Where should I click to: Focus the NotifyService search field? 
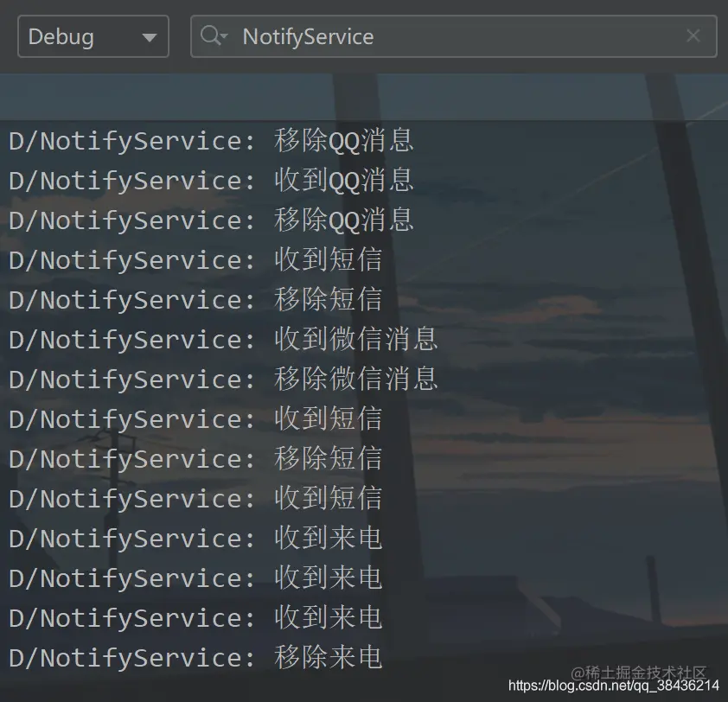(454, 36)
